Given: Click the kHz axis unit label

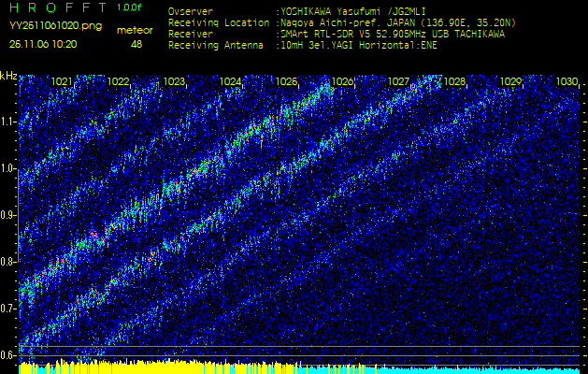Looking at the screenshot, I should [x=8, y=76].
